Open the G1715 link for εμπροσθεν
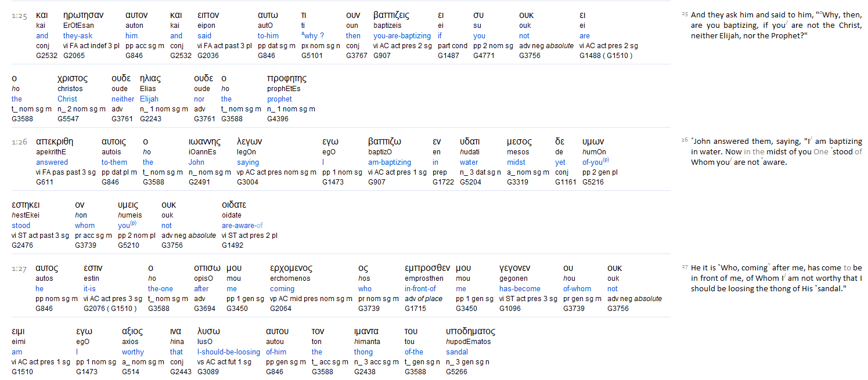 tap(416, 309)
